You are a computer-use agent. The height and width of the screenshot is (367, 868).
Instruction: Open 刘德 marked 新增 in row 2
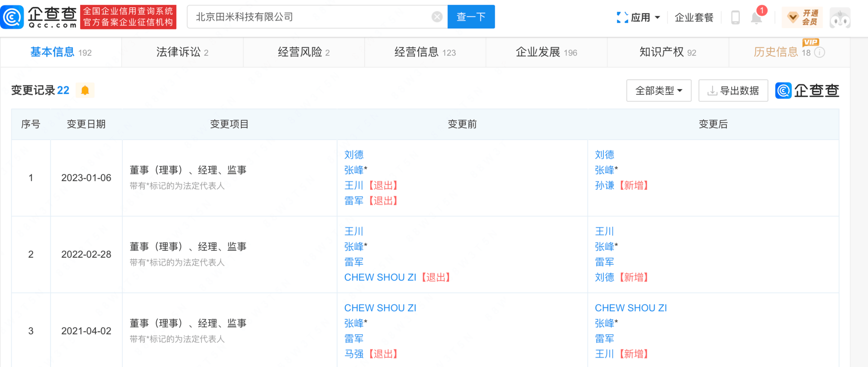point(605,277)
